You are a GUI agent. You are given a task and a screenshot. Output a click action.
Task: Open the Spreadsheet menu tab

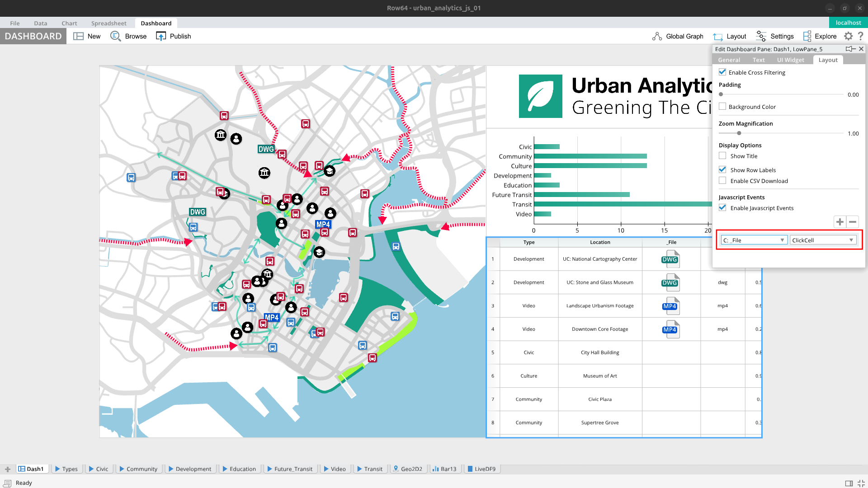108,23
